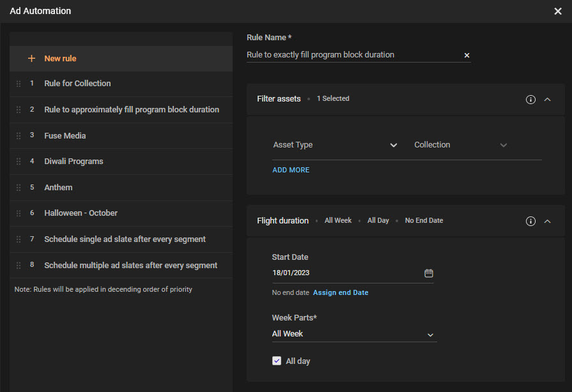This screenshot has width=572, height=392.
Task: Open the Start Date calendar picker
Action: tap(429, 273)
